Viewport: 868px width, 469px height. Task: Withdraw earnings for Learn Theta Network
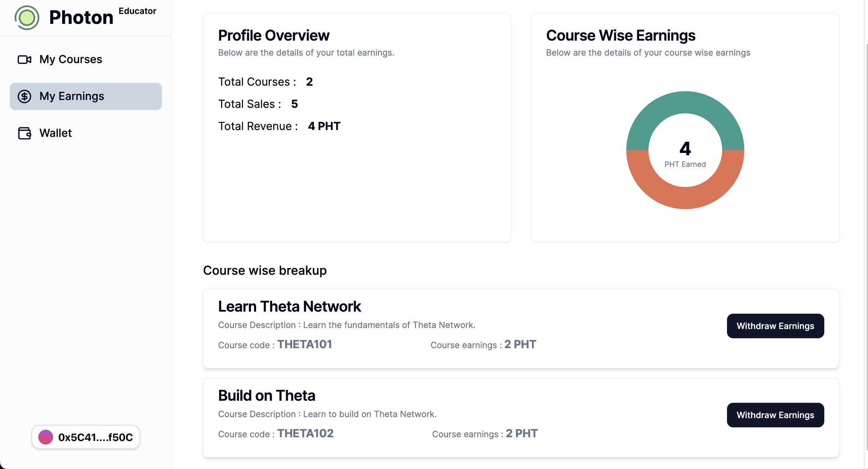pos(775,326)
